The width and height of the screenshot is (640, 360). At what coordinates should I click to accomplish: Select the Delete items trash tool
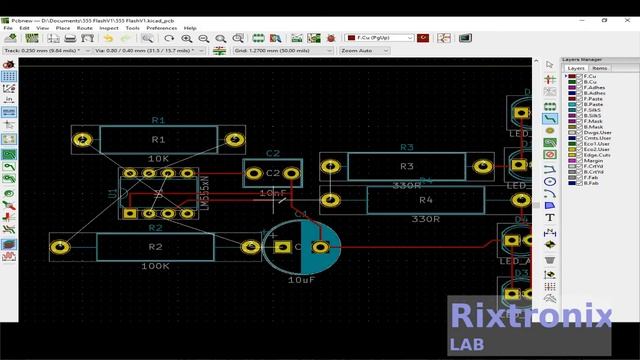click(550, 260)
